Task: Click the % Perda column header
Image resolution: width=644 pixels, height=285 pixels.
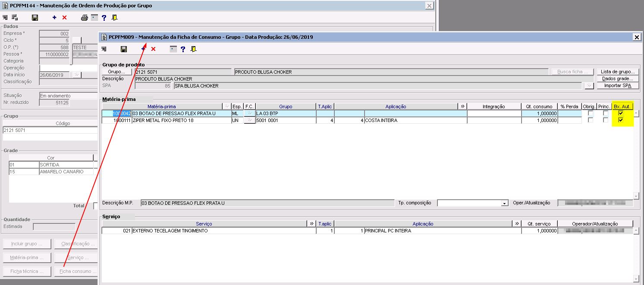Action: pos(569,106)
